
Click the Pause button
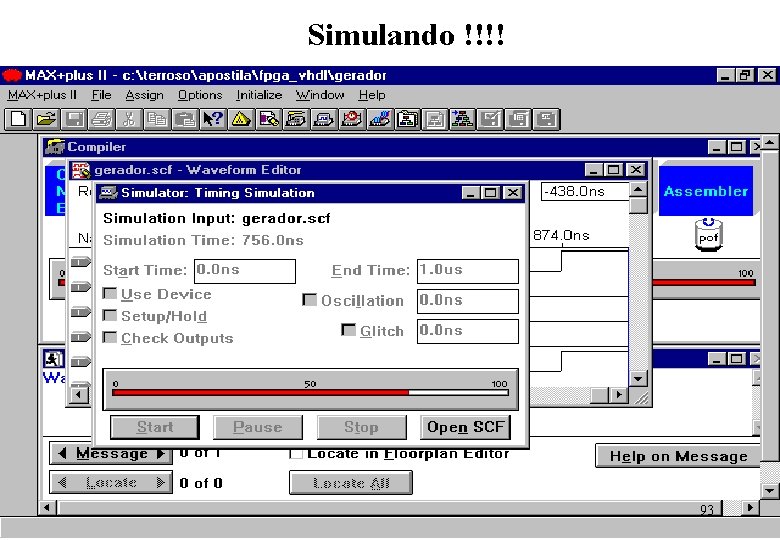(258, 427)
